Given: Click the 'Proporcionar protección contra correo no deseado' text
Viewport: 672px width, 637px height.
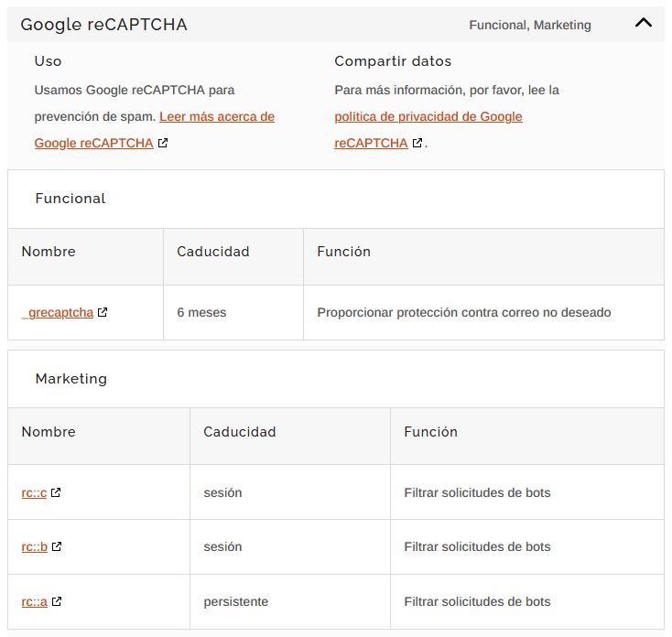Looking at the screenshot, I should tap(463, 313).
